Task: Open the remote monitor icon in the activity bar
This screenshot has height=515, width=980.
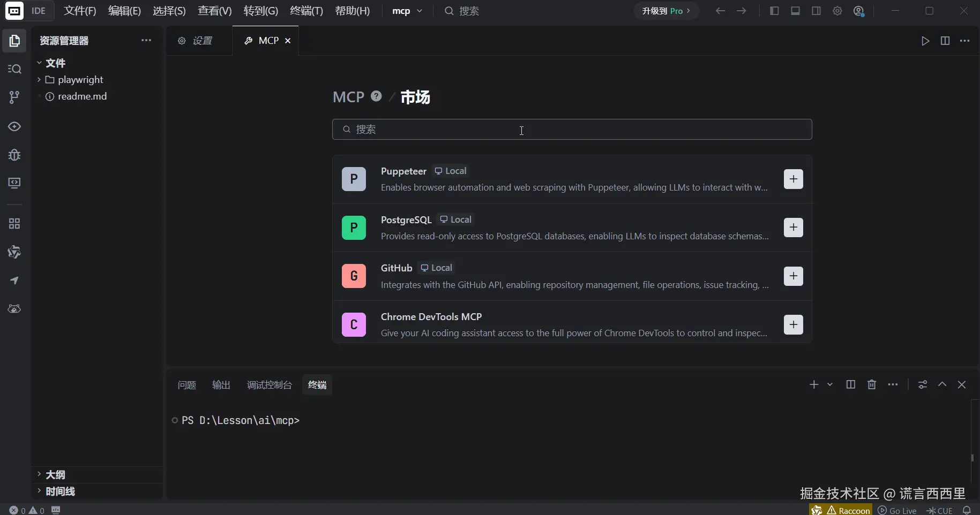Action: (x=14, y=183)
